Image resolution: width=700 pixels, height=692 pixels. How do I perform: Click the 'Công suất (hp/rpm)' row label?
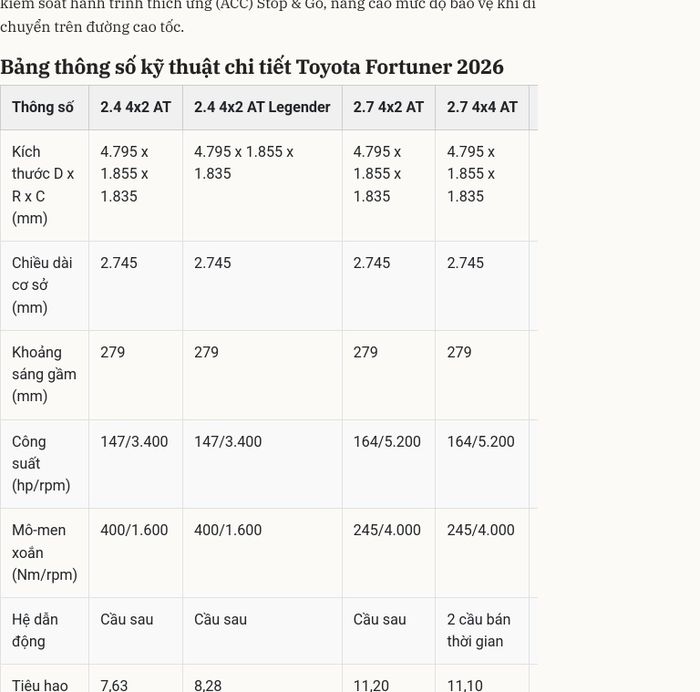(41, 463)
